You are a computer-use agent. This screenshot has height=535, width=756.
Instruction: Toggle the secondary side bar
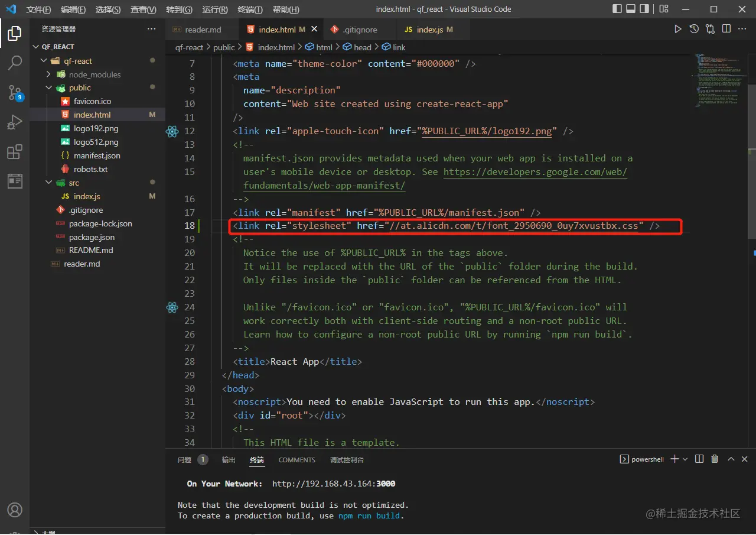click(x=646, y=9)
